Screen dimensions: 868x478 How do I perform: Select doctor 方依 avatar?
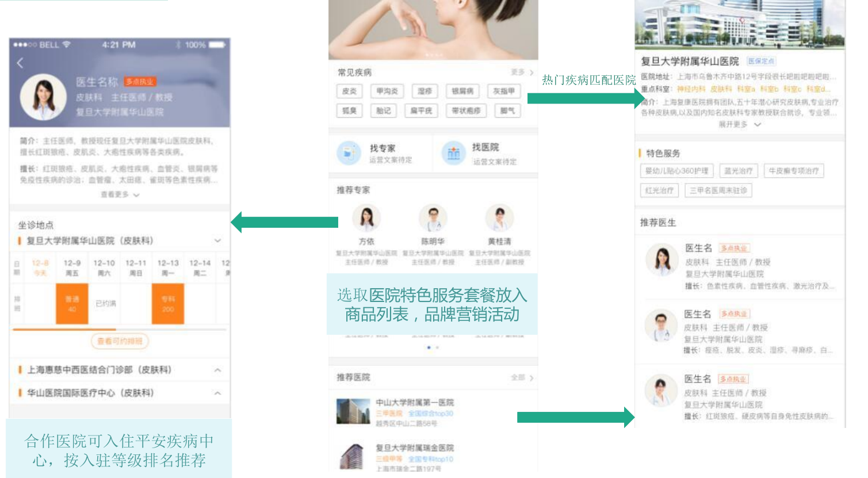click(366, 219)
